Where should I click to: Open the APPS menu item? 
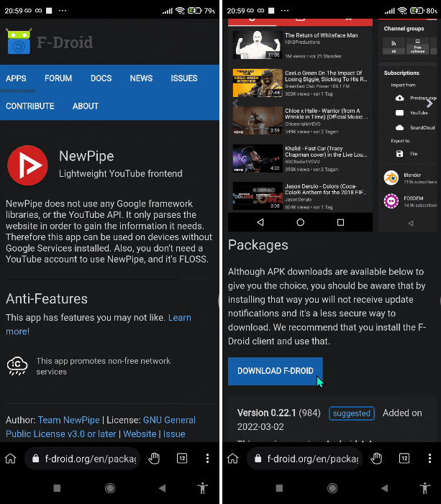tap(16, 78)
